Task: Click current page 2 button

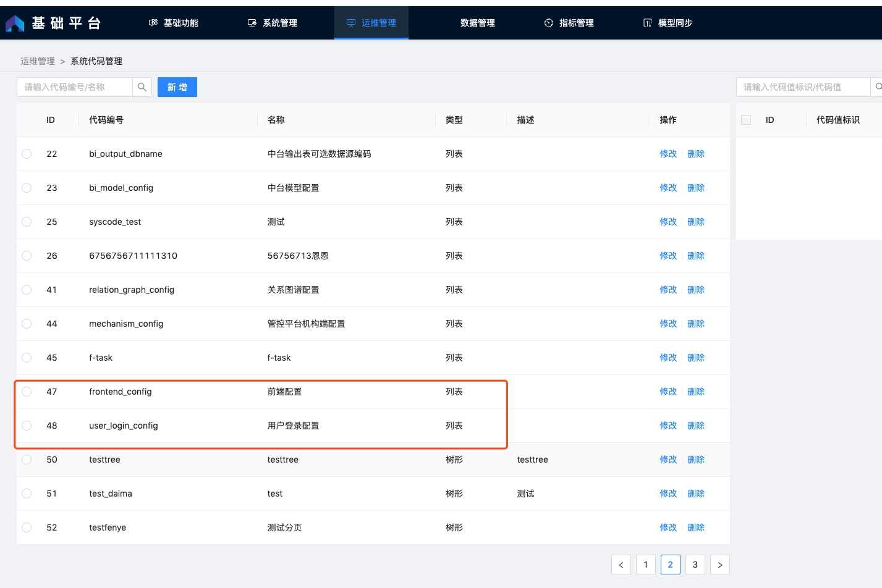Action: point(671,565)
